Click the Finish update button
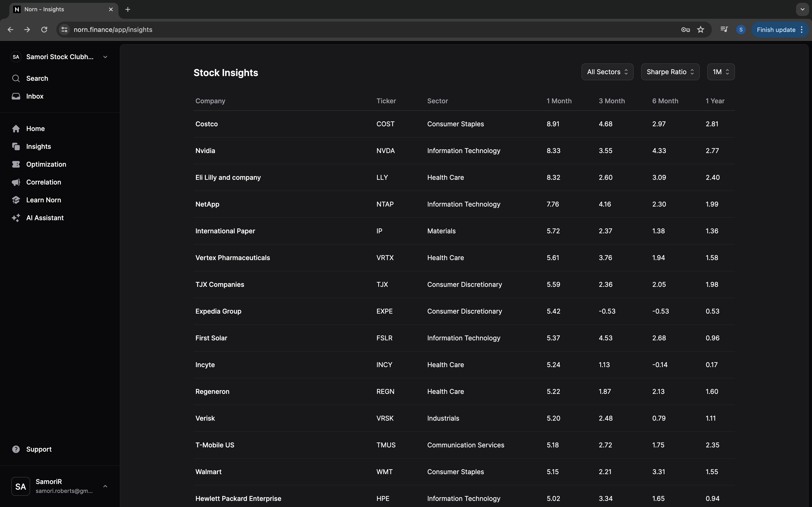The image size is (812, 507). point(775,30)
